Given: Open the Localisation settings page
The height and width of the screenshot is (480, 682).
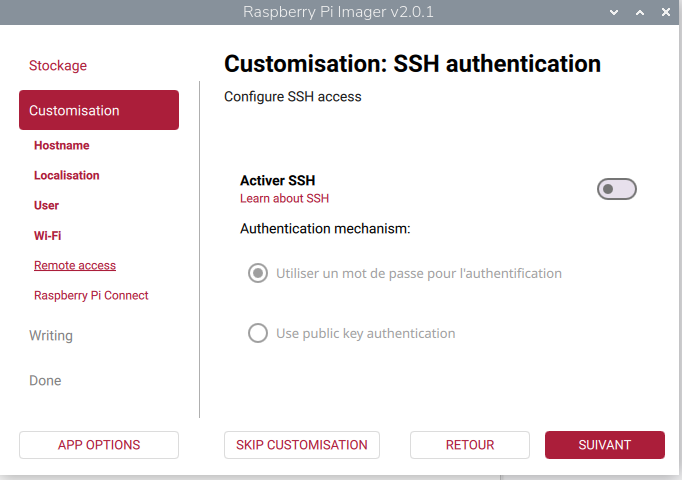Looking at the screenshot, I should pos(67,176).
